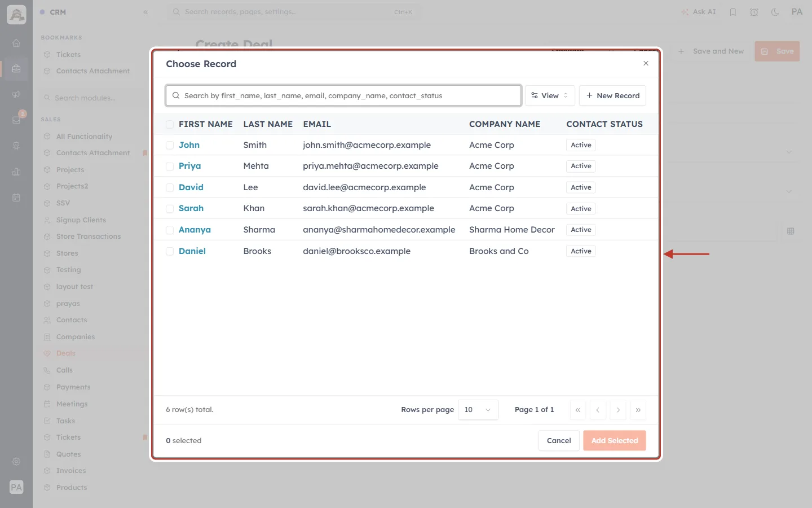Collapse the sidebar with double-chevron icon
The image size is (812, 508).
point(145,12)
